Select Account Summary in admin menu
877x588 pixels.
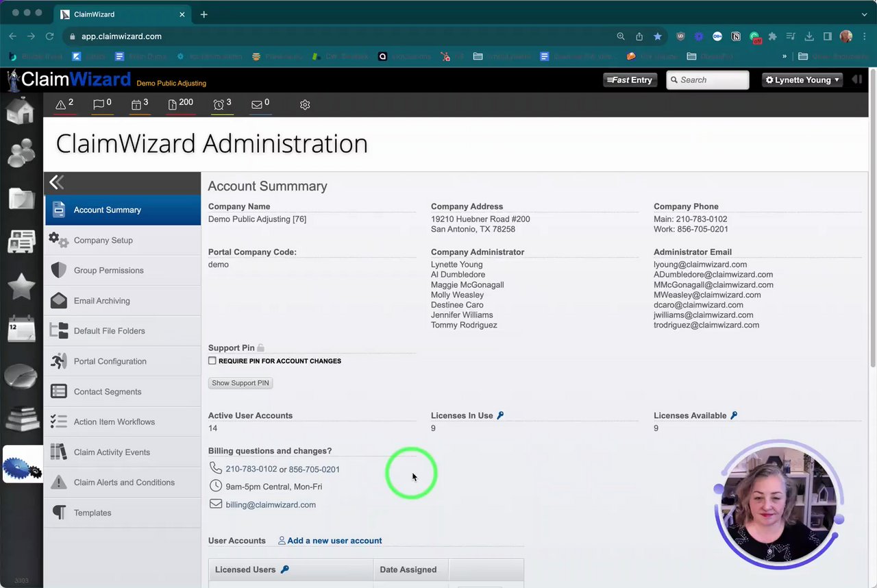point(123,210)
